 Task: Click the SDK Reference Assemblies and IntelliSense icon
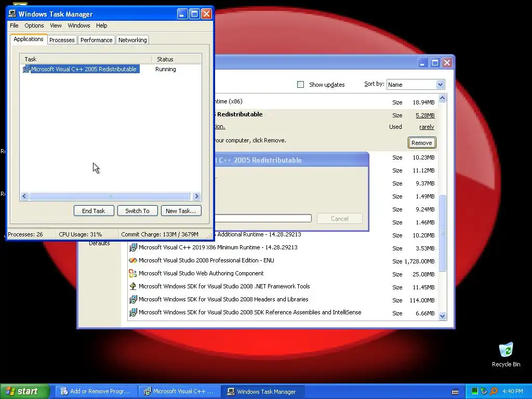(132, 312)
